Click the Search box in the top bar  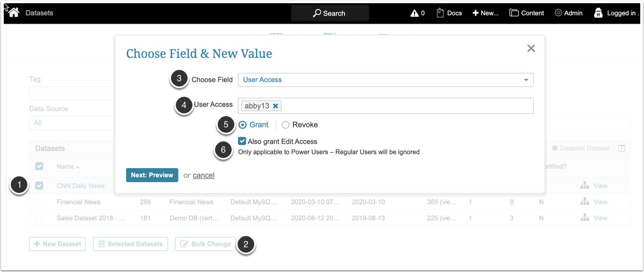330,13
